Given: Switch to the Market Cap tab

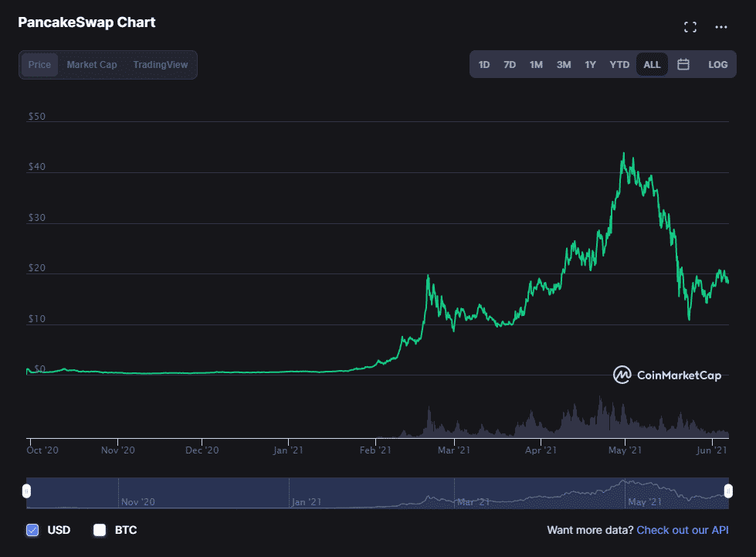Looking at the screenshot, I should click(92, 65).
